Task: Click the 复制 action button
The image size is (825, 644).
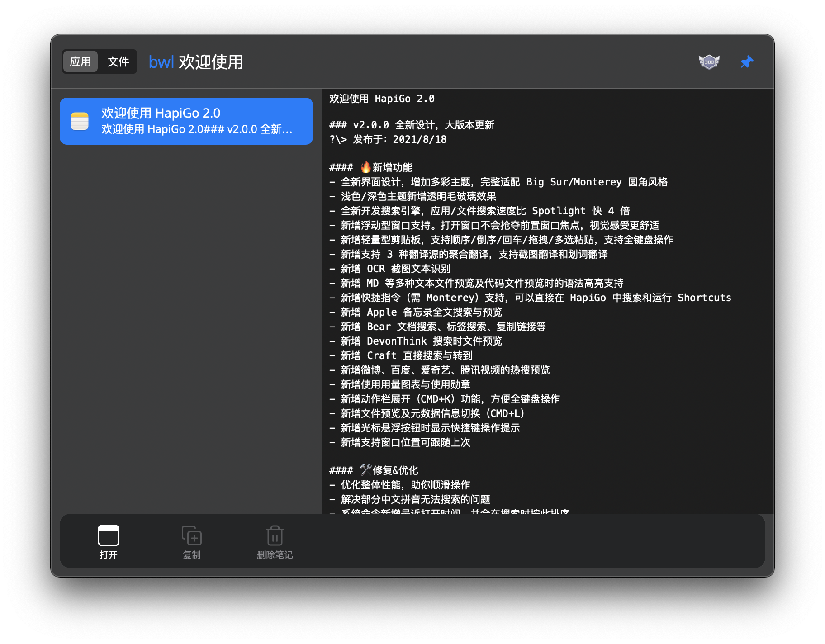Action: tap(192, 542)
